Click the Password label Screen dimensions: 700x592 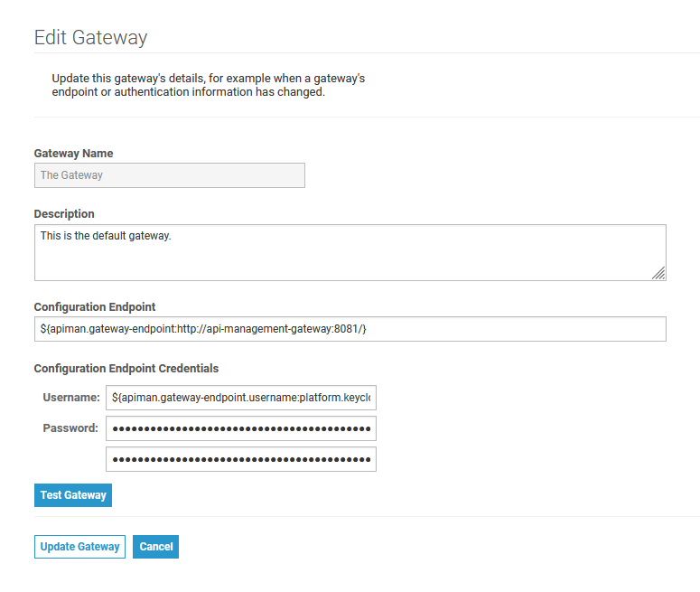pyautogui.click(x=70, y=428)
